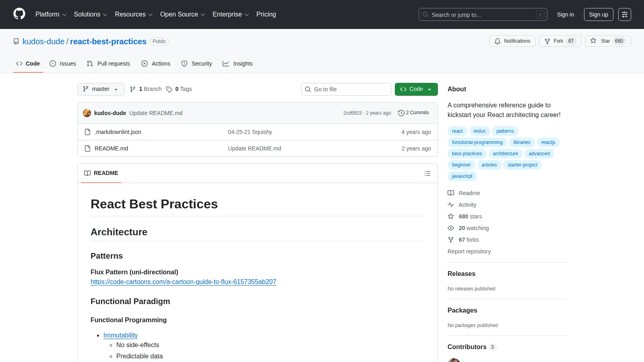
Task: Open the .markdownlint.json file
Action: (x=118, y=132)
